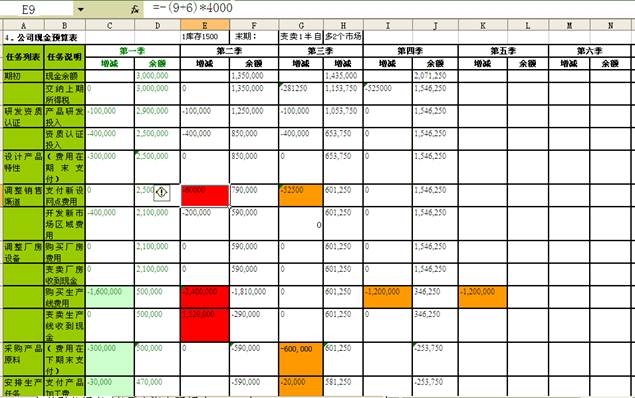Click the light green cell showing -1,600,000
The height and width of the screenshot is (398, 635).
pyautogui.click(x=110, y=297)
